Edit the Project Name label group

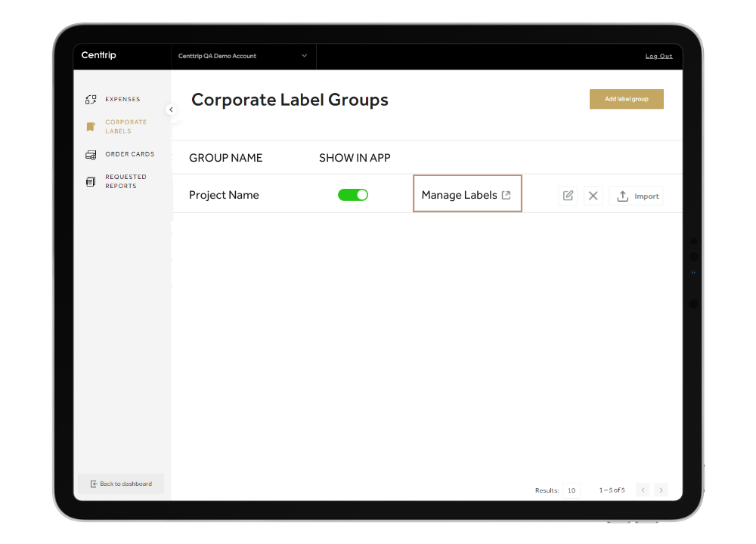568,196
